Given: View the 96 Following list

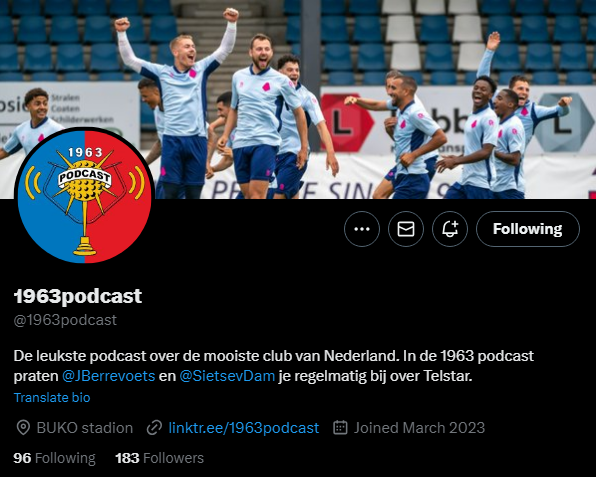Looking at the screenshot, I should [x=54, y=458].
